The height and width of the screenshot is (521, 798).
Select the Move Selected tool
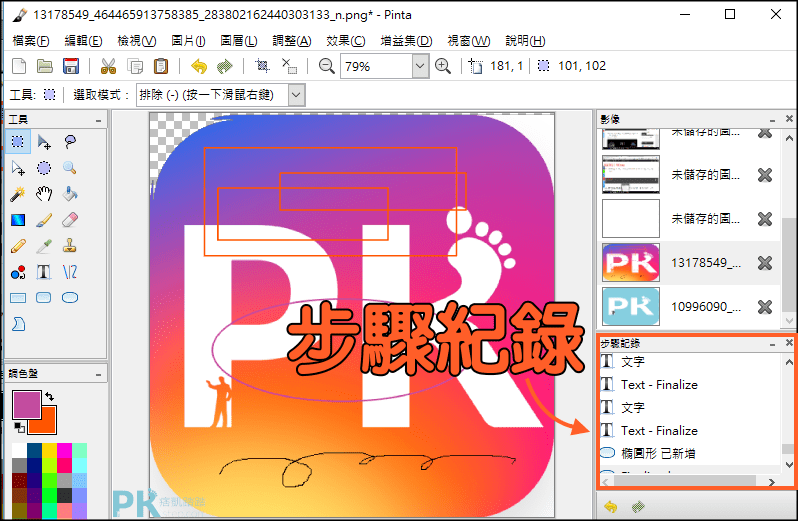[x=44, y=141]
